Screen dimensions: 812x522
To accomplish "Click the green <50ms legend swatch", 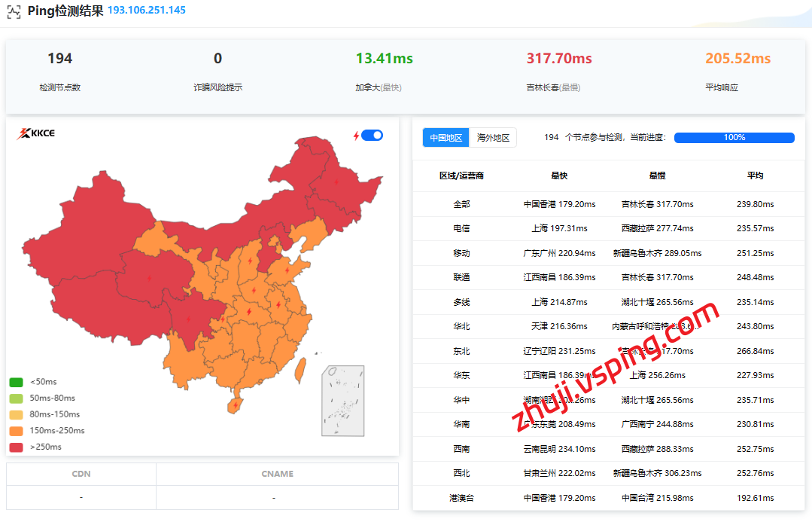I will pyautogui.click(x=16, y=382).
